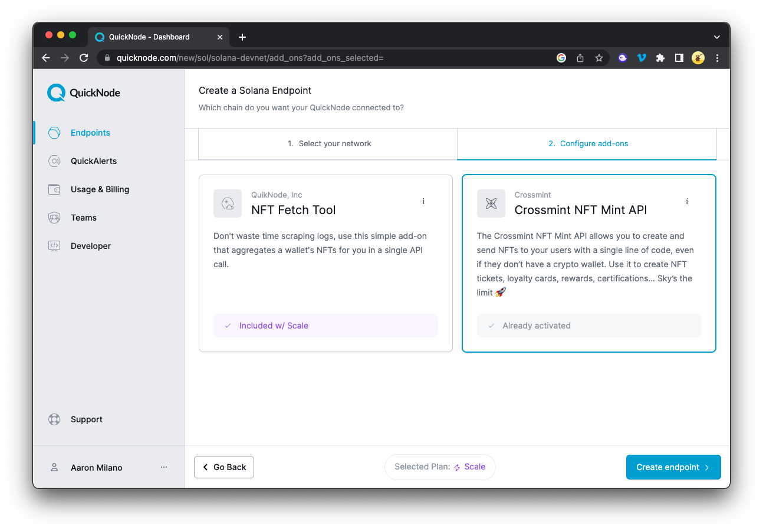This screenshot has height=532, width=763.
Task: Go to Usage & Billing section
Action: [x=100, y=189]
